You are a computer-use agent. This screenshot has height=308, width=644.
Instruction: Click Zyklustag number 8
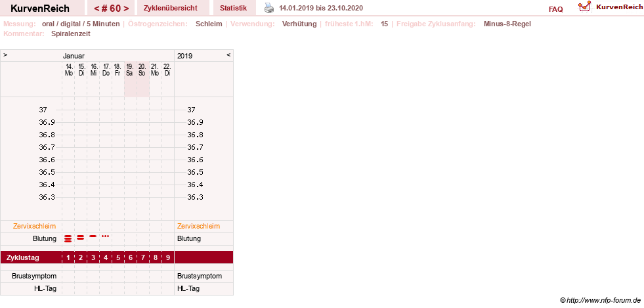tap(155, 258)
